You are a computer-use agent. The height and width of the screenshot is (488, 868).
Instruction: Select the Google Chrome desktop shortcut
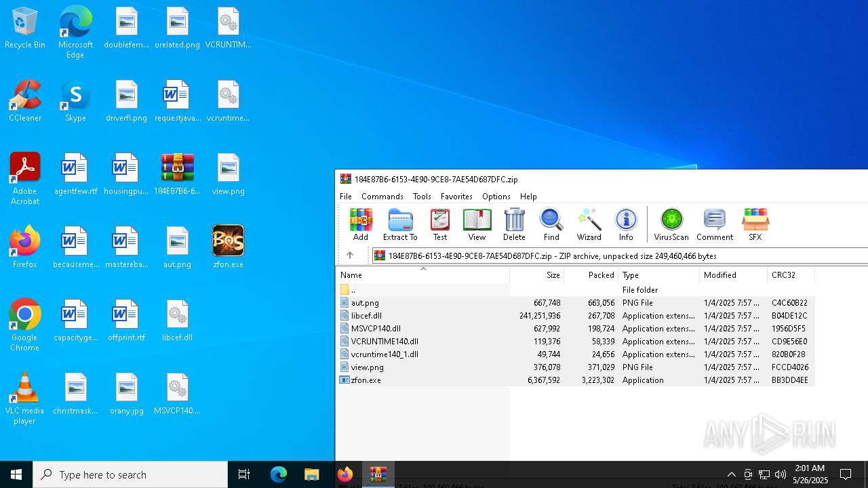click(25, 325)
